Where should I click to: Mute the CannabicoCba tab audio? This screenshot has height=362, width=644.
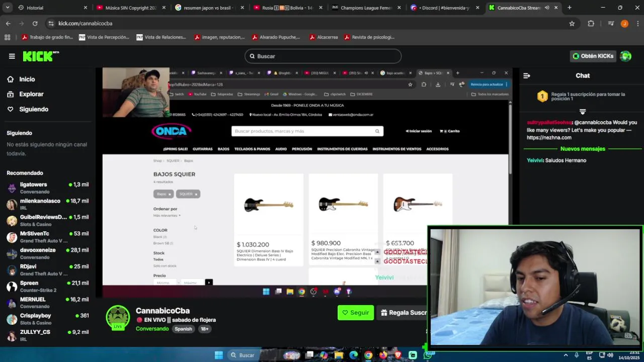547,8
